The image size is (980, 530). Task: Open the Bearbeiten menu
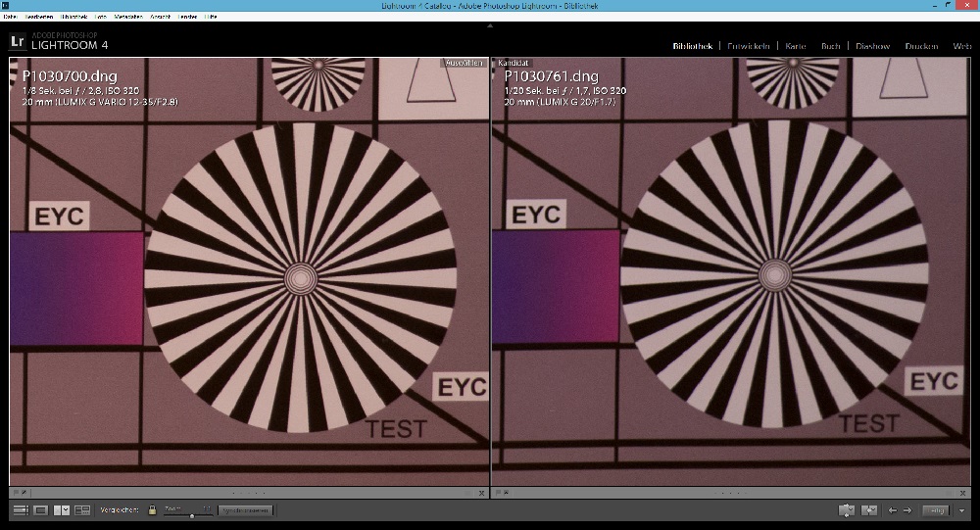[39, 17]
